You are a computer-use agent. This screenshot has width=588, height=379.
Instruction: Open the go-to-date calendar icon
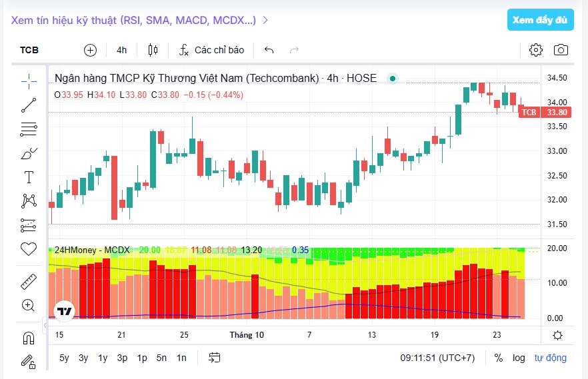215,358
